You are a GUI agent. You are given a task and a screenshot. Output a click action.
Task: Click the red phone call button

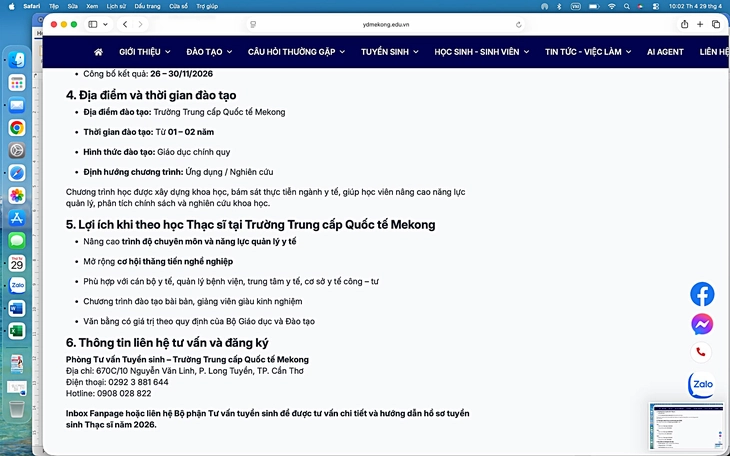(x=701, y=353)
